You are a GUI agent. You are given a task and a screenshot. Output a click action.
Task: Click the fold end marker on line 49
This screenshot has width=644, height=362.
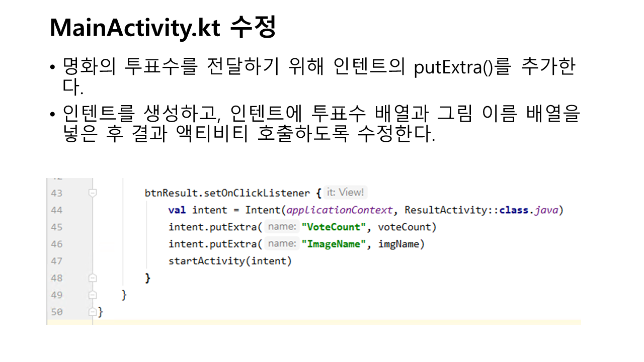click(x=92, y=295)
